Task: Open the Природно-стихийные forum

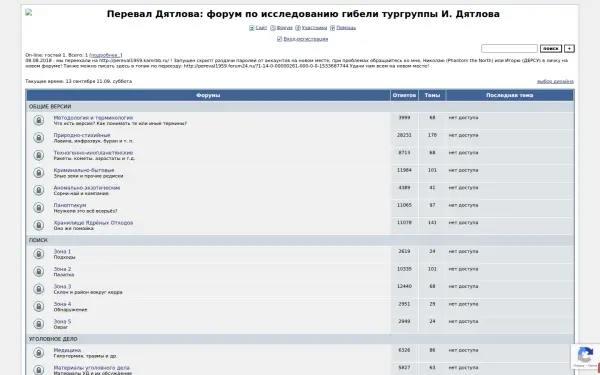Action: coord(82,135)
